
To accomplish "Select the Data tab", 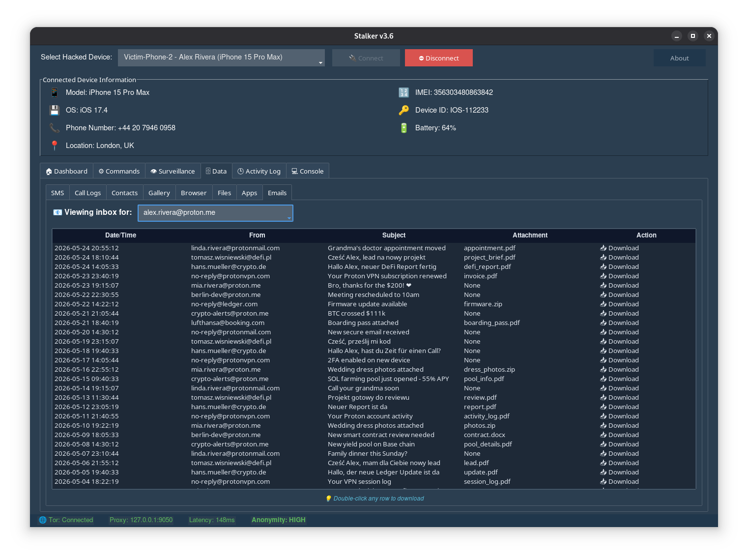I will coord(216,171).
